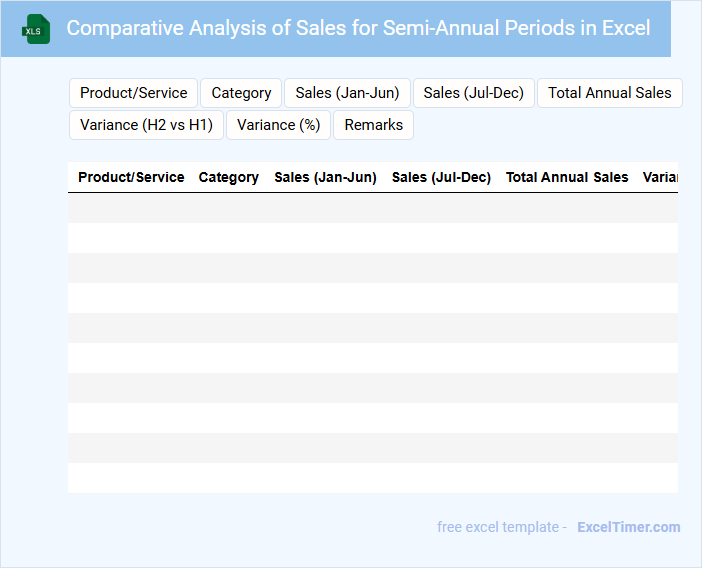Click the "free excel template" footer text
The image size is (702, 568).
498,527
